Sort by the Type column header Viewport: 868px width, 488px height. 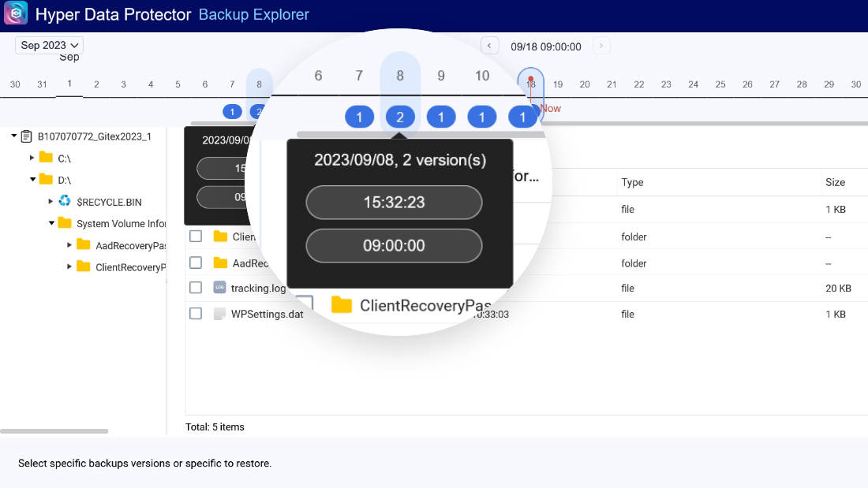pyautogui.click(x=632, y=182)
